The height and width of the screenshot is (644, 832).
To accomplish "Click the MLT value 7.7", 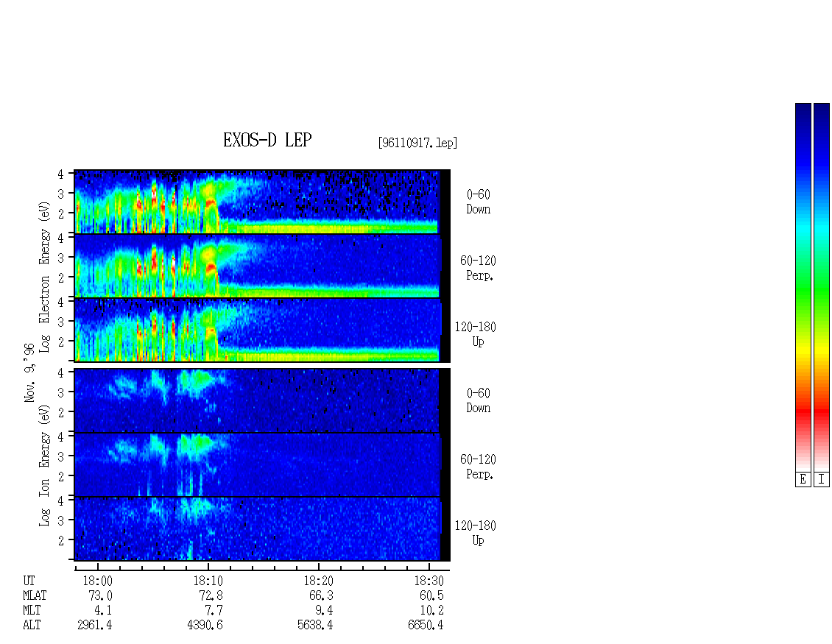I will click(214, 611).
